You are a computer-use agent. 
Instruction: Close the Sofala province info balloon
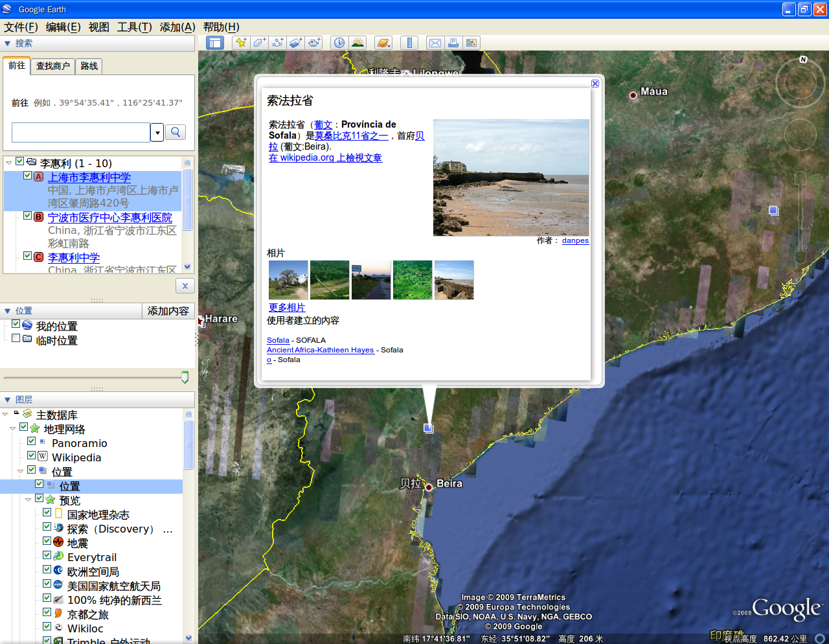coord(595,84)
